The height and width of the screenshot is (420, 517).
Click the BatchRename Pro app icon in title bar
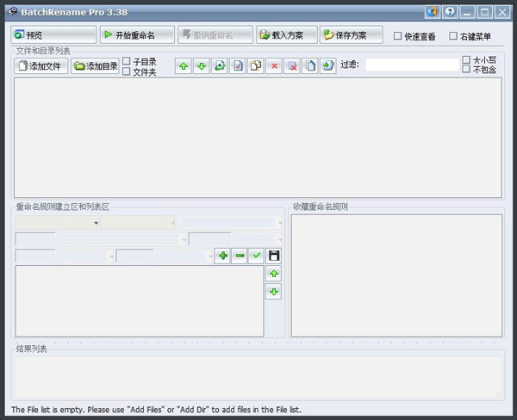[x=13, y=11]
